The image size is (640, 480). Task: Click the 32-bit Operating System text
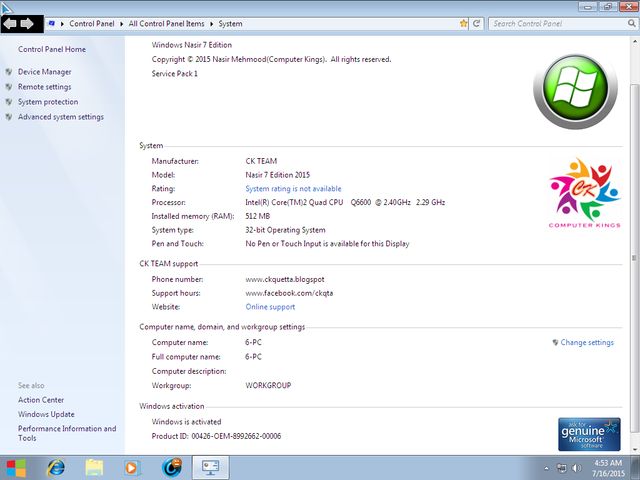tap(285, 230)
